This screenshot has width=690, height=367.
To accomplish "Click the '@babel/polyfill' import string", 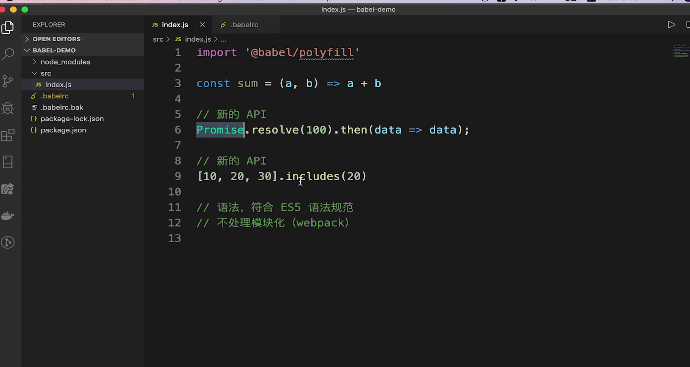I will [303, 52].
